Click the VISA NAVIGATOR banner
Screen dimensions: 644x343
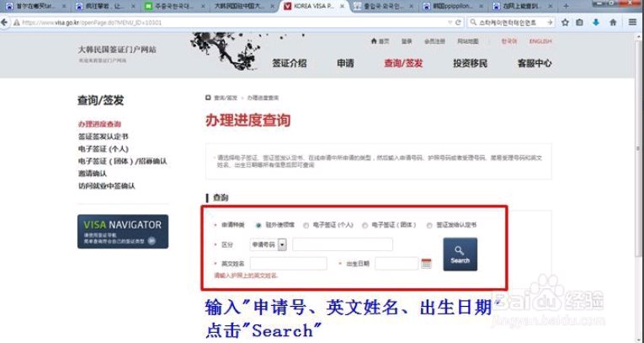pos(123,232)
